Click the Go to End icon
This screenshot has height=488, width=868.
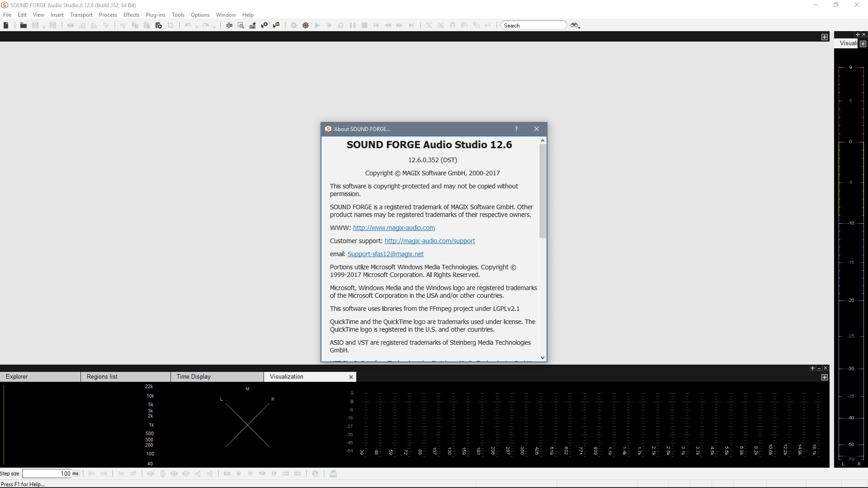(x=411, y=25)
